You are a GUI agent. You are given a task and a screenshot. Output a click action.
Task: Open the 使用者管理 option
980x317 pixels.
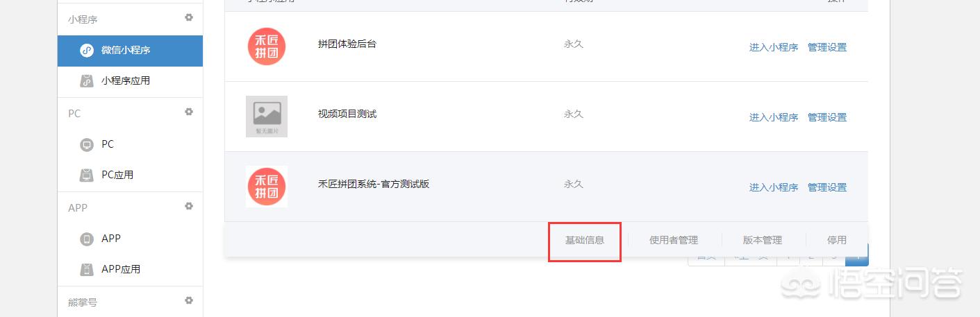pyautogui.click(x=674, y=241)
